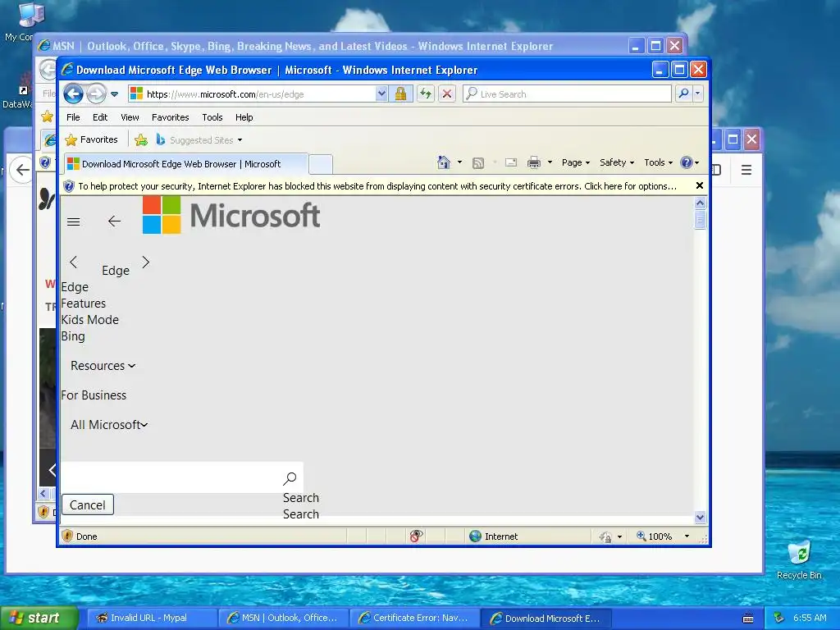Click the RSS feeds icon
The width and height of the screenshot is (840, 630).
(478, 163)
